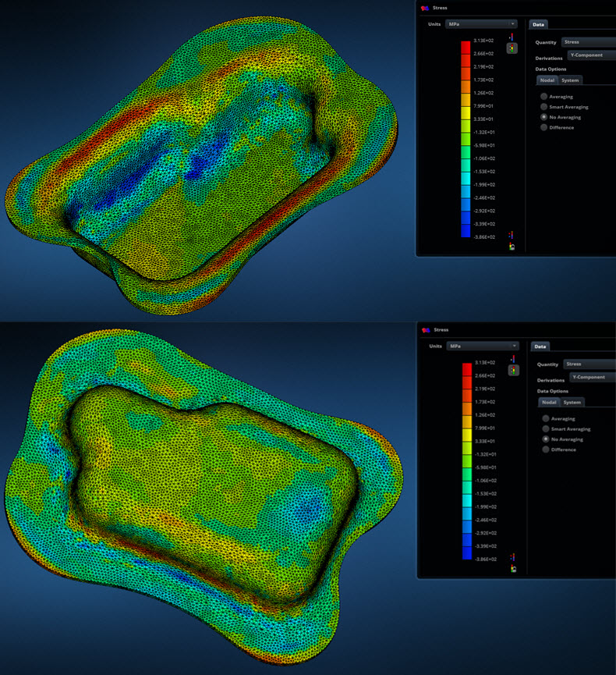Switch to Nodal tab in lower Stress panel
Image resolution: width=616 pixels, height=675 pixels.
[x=549, y=402]
